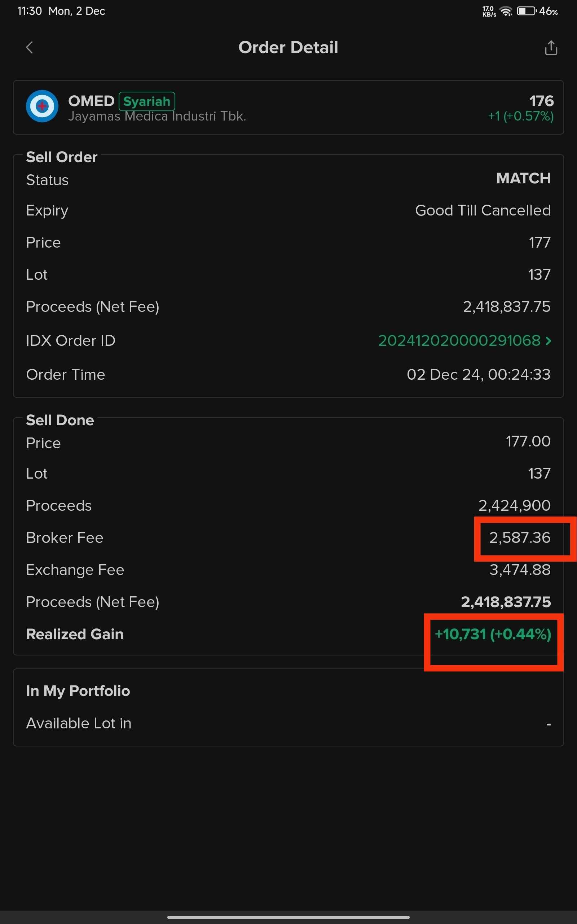Tap the +1 (+0.57%) price change

click(x=520, y=116)
